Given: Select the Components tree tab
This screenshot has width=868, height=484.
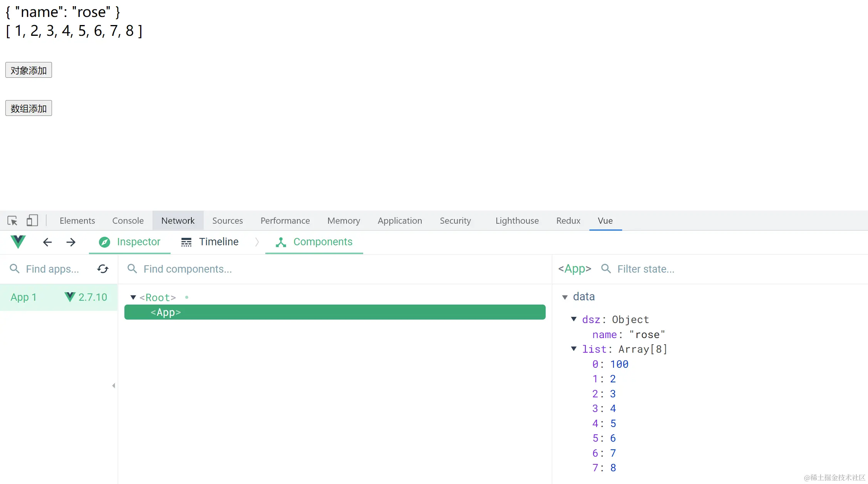Looking at the screenshot, I should tap(314, 242).
